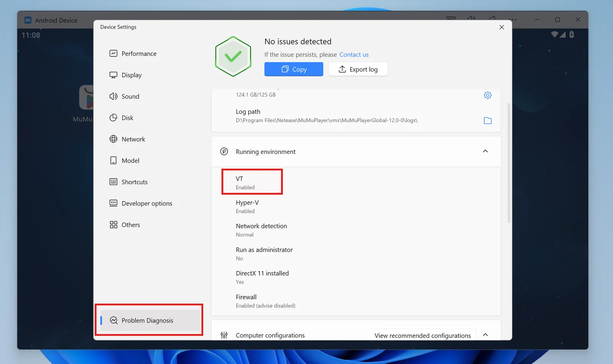This screenshot has width=613, height=364.
Task: Click the DirectX 11 installed entry
Action: (x=262, y=277)
